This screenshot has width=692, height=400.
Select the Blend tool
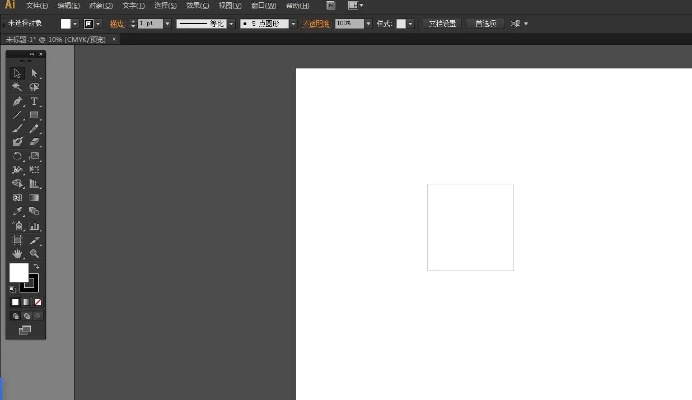(x=34, y=211)
